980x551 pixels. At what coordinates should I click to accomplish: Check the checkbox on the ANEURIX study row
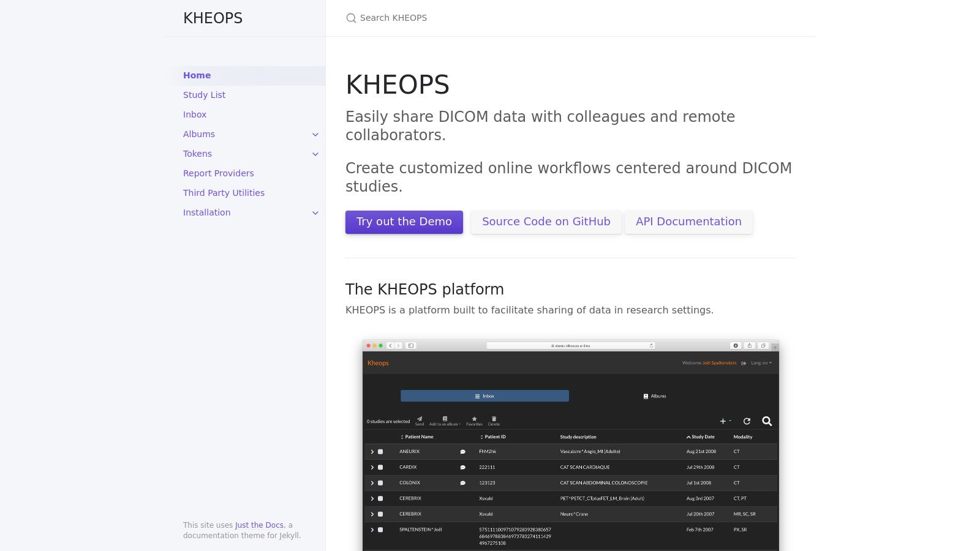click(x=380, y=451)
